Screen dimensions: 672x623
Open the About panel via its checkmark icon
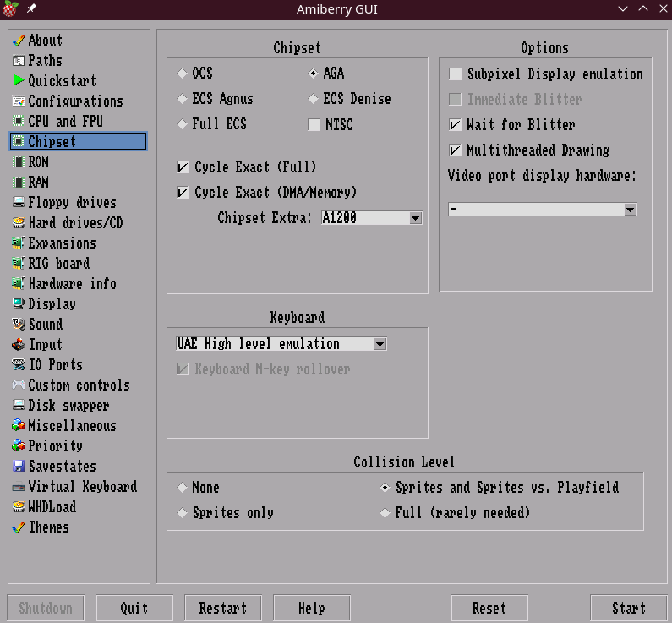(19, 41)
